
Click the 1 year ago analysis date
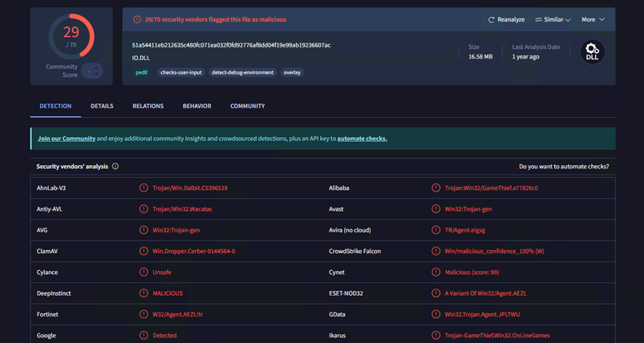click(x=525, y=57)
